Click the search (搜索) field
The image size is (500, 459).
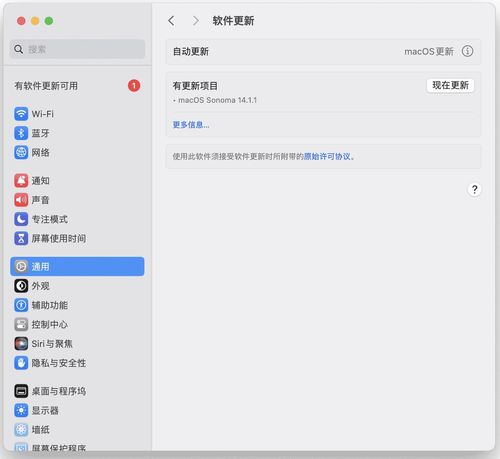(x=77, y=49)
